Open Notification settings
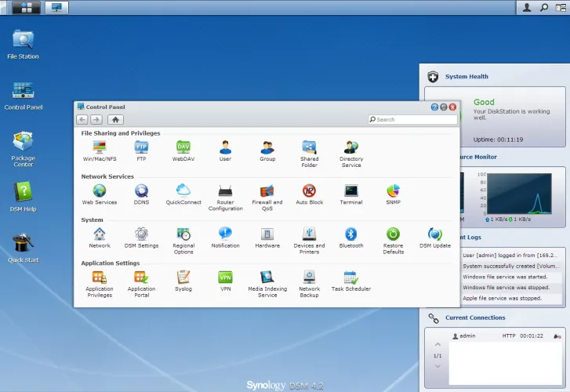Screen dimensions: 570x392 [225, 238]
